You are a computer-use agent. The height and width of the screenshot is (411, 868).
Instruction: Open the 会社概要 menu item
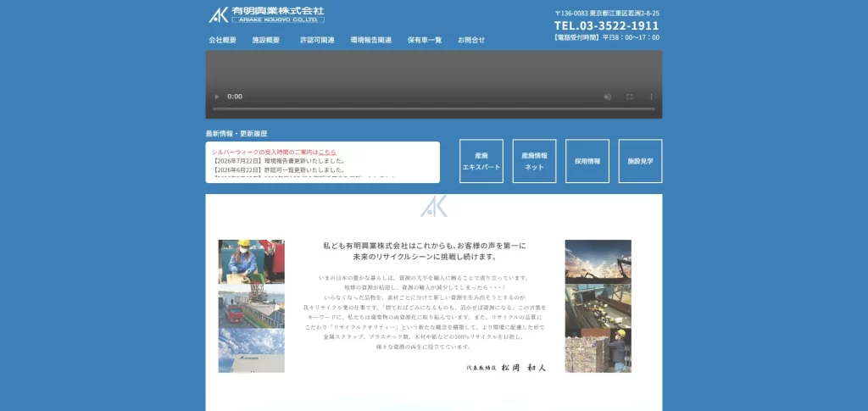(223, 40)
